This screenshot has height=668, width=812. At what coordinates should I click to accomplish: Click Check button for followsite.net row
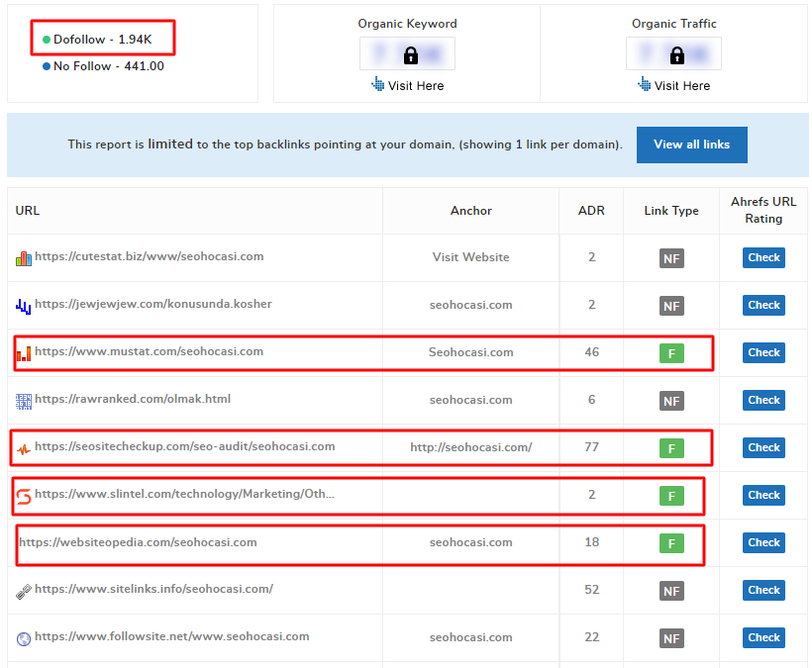click(x=763, y=638)
